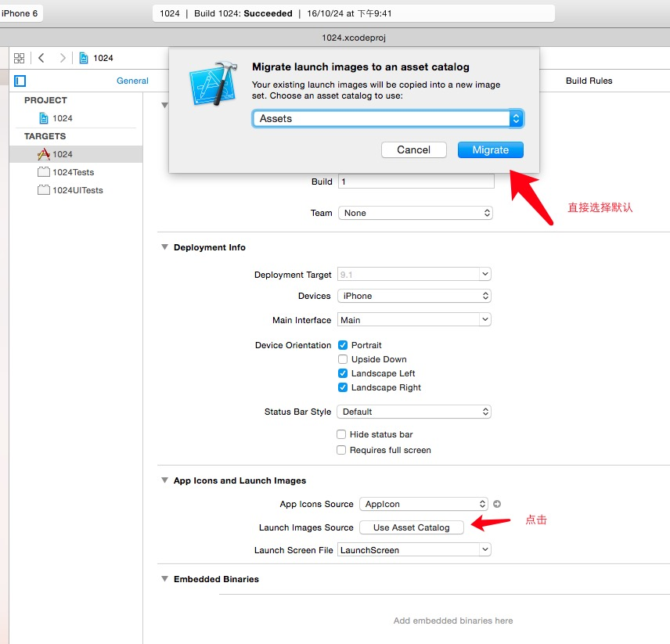Screen dimensions: 670x644
Task: Open the Main Interface combo box arrow
Action: point(485,319)
